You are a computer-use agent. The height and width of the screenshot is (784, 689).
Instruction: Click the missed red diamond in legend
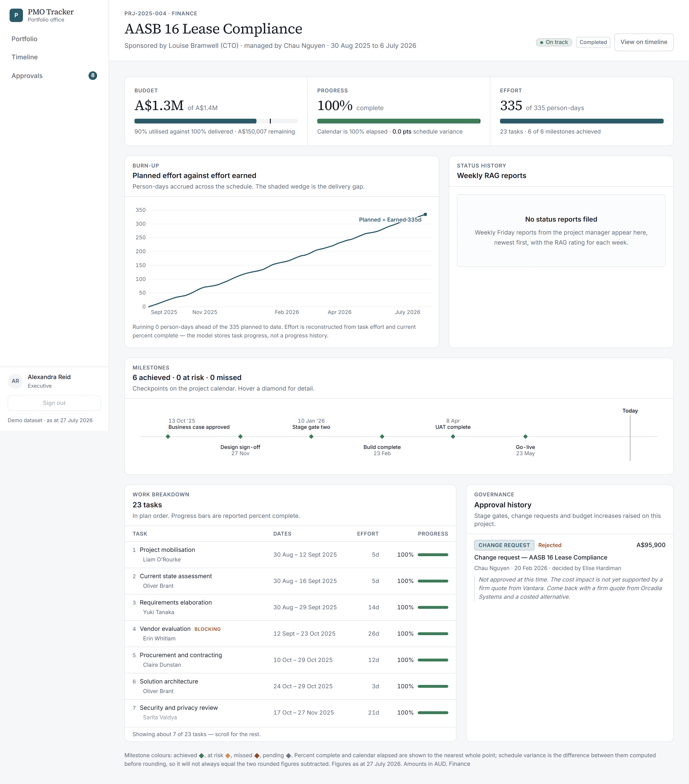[x=257, y=756]
